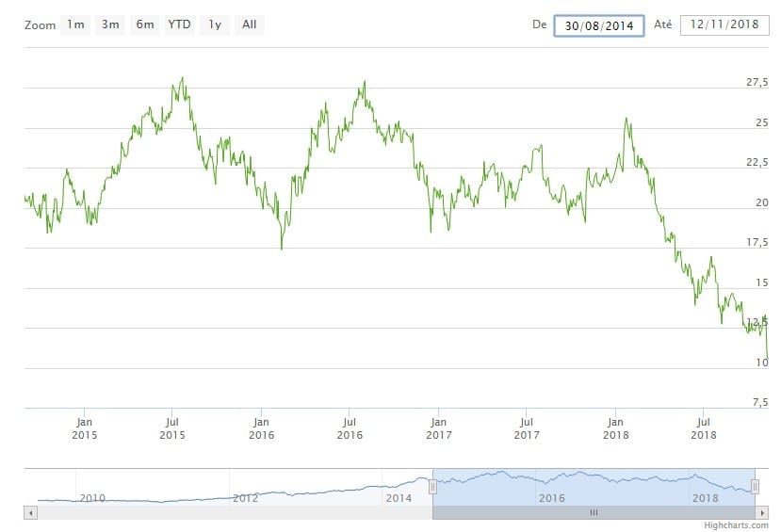
Task: Click the Jul 2015 x-axis label
Action: tap(172, 428)
